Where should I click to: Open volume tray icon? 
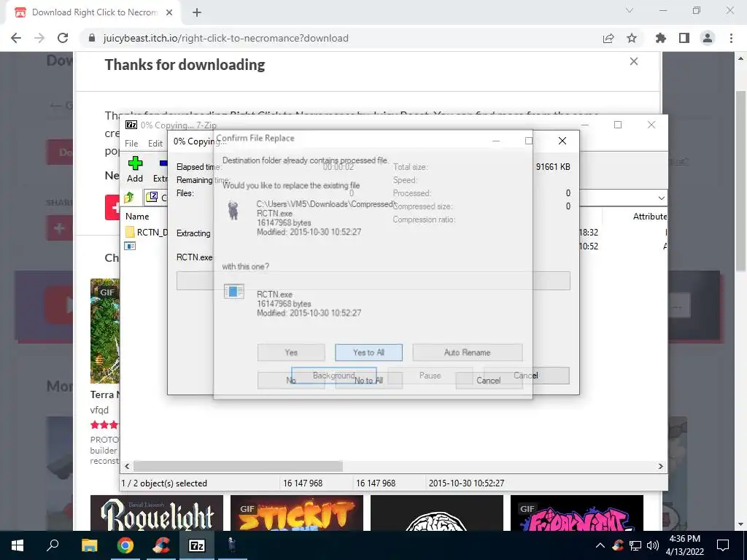[x=653, y=545]
